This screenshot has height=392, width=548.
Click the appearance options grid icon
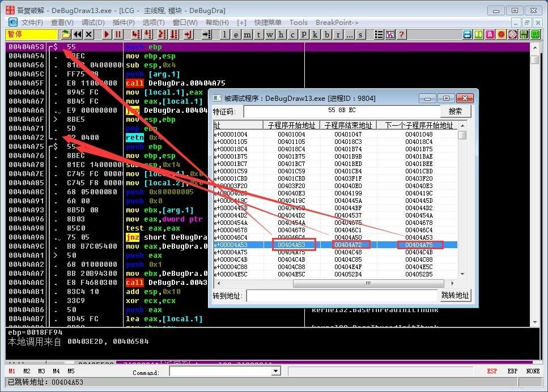pos(390,34)
